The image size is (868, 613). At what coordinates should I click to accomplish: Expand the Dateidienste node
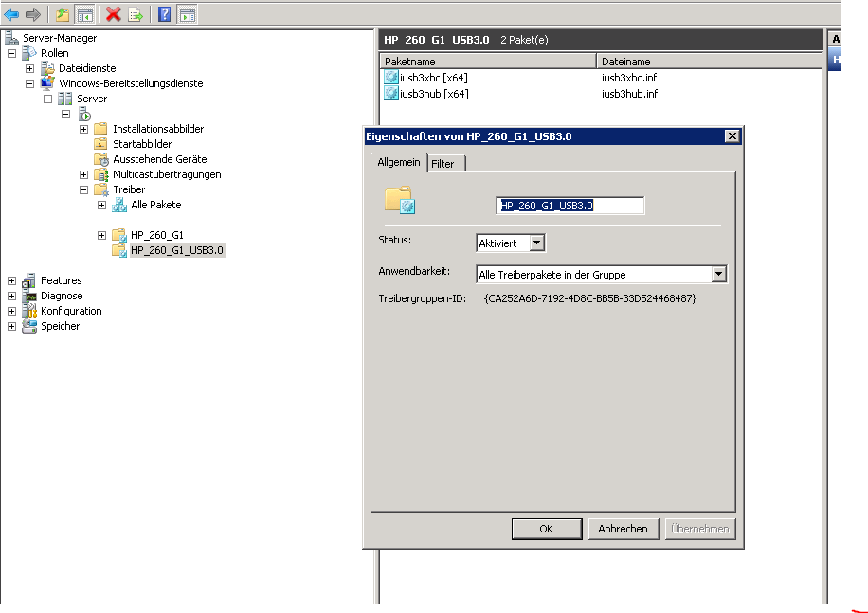pyautogui.click(x=30, y=68)
